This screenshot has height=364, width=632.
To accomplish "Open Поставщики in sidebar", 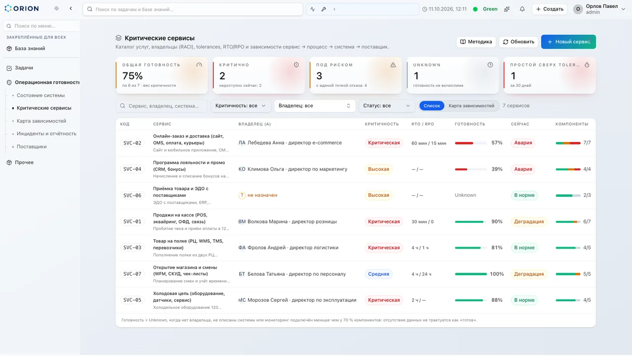I will tap(32, 146).
